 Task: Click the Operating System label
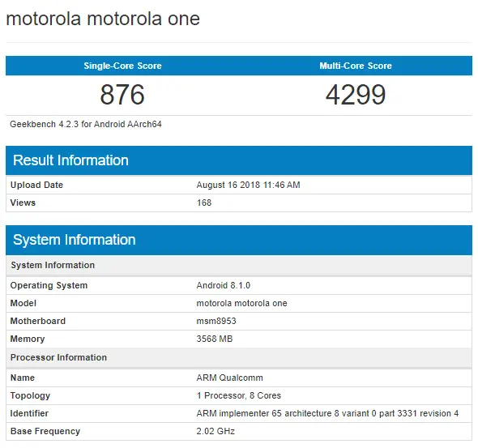pyautogui.click(x=49, y=285)
